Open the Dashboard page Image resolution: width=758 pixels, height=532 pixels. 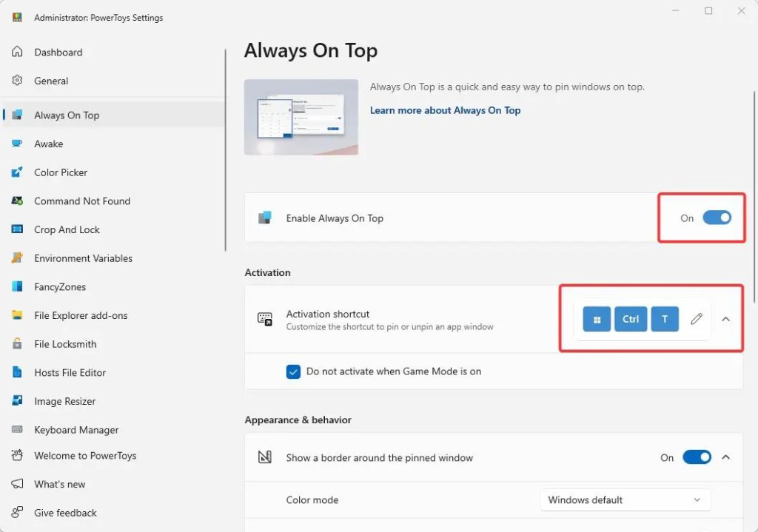coord(113,52)
